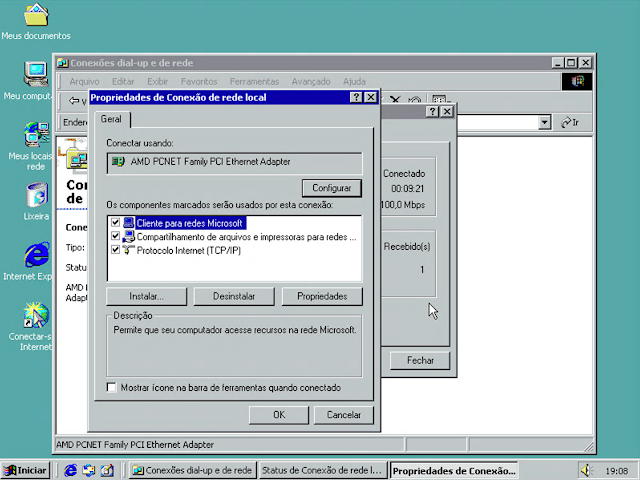Viewport: 640px width, 480px height.
Task: Open the Lixeira recycle bin icon
Action: pos(37,195)
